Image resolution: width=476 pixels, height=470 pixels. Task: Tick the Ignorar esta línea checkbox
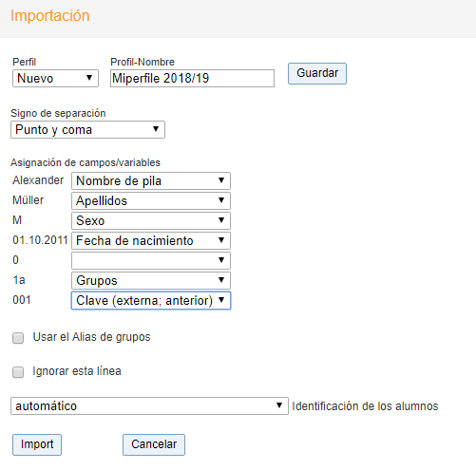18,372
